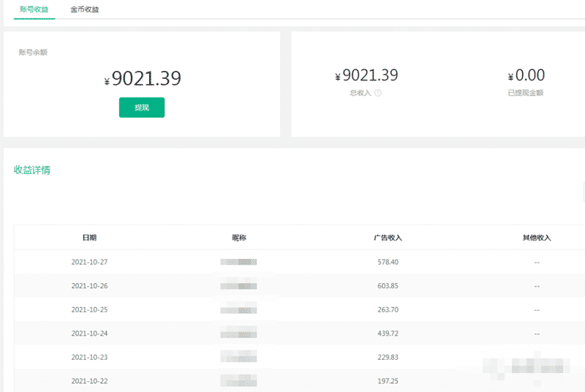The image size is (585, 392).
Task: Click the help icon beside 总收入
Action: 378,93
